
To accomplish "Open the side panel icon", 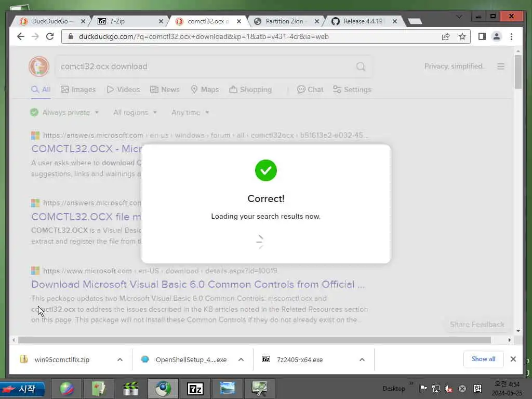I will (x=482, y=37).
